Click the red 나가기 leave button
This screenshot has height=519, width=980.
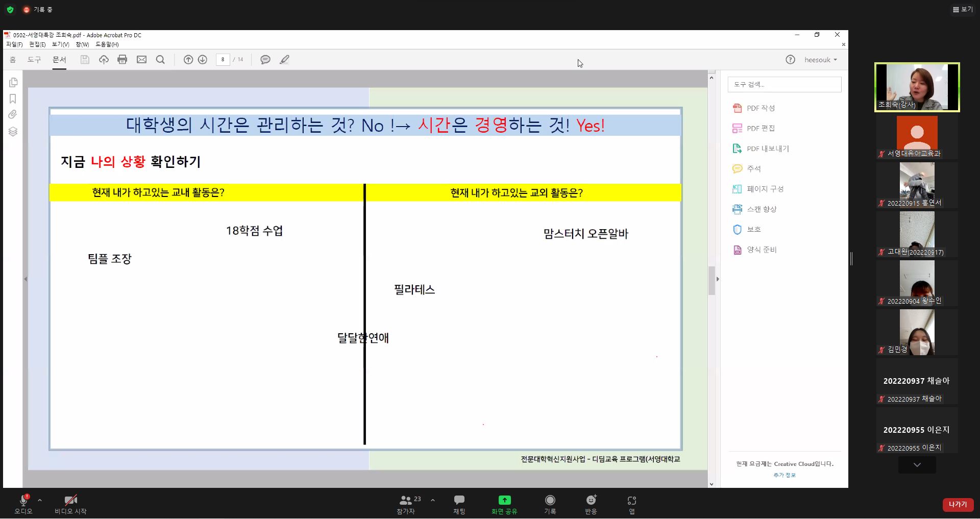click(x=958, y=504)
